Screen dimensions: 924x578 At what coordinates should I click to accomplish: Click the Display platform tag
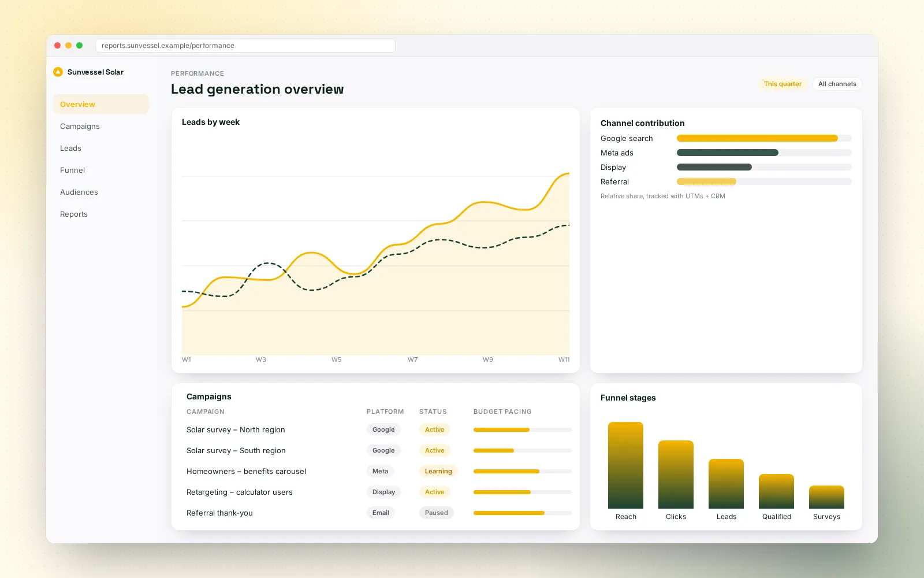[383, 492]
